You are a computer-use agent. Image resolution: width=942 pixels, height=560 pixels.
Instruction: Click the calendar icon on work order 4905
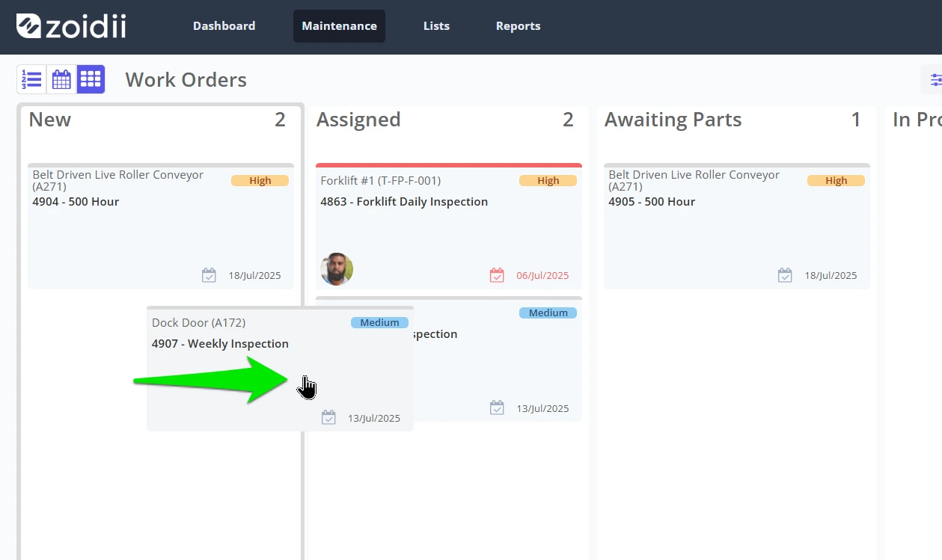[785, 275]
